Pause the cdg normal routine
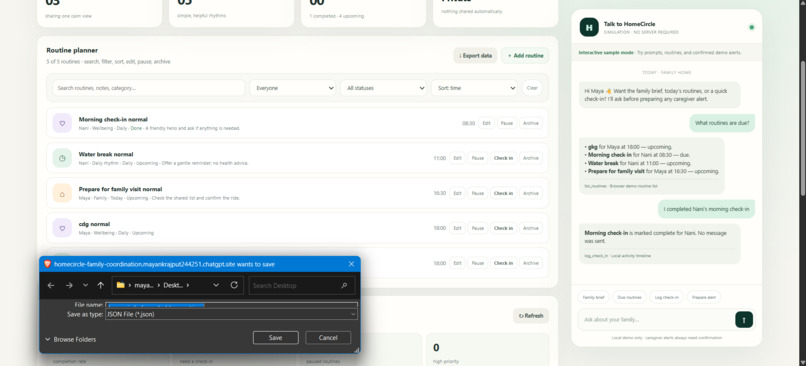The image size is (806, 366). point(478,228)
